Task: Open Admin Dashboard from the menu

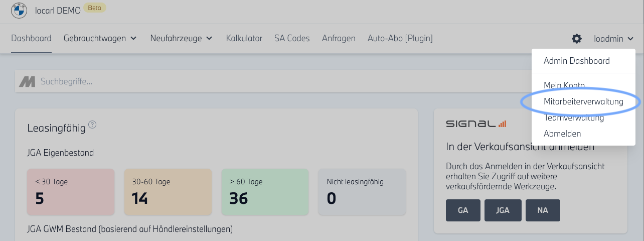Action: tap(576, 61)
